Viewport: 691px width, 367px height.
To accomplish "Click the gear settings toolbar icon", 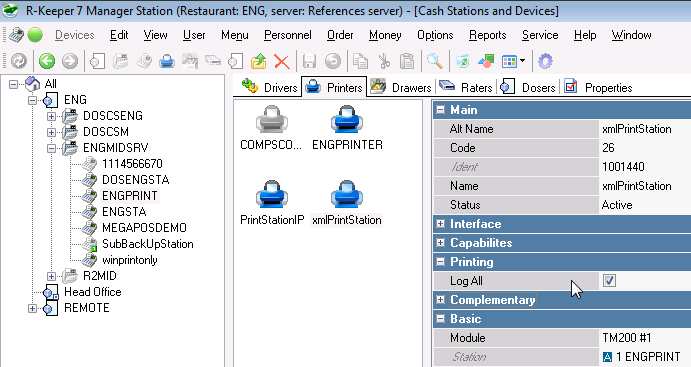I will tap(545, 61).
